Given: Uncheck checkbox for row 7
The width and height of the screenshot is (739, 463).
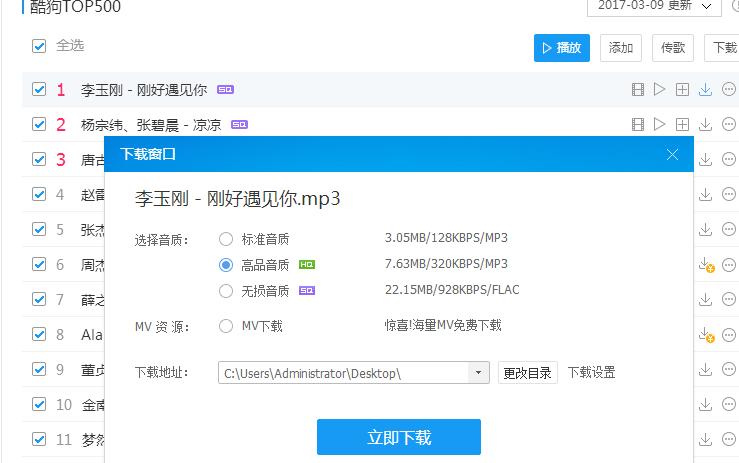Looking at the screenshot, I should 39,299.
